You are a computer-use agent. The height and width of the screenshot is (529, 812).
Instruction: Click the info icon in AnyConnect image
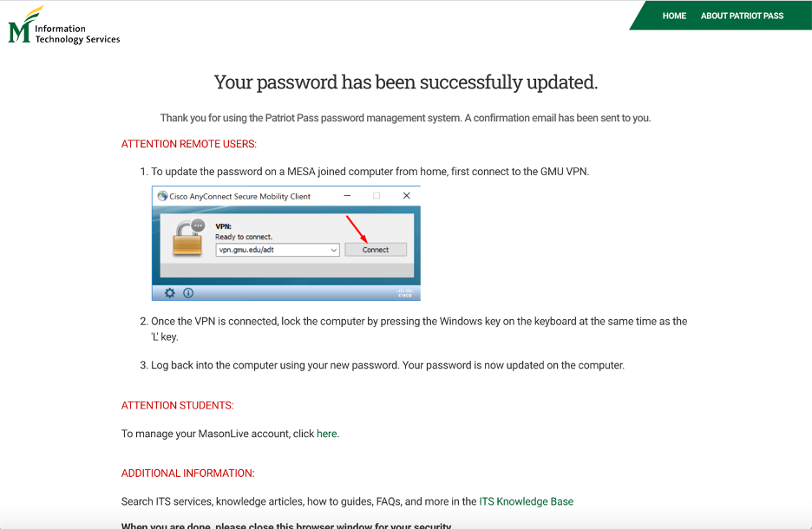[x=187, y=293]
